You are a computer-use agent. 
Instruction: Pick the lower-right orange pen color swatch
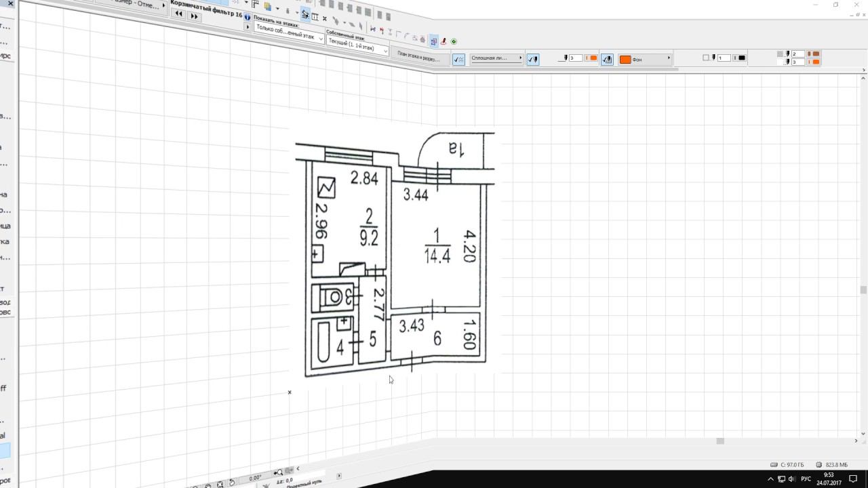813,62
